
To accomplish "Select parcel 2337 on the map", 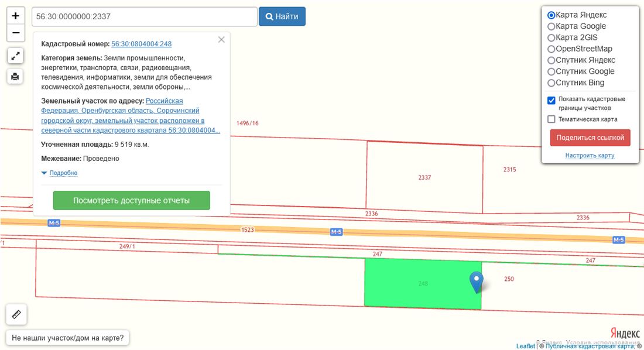I will (424, 177).
